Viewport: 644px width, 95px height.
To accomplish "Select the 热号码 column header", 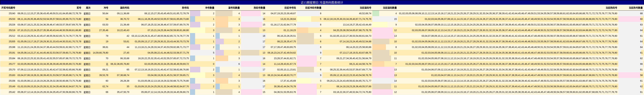I will point(185,8).
